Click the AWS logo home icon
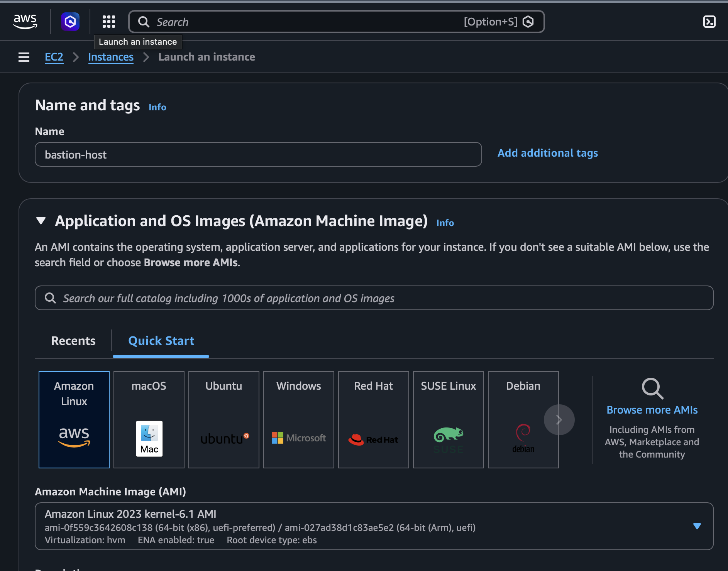Viewport: 728px width, 571px height. (25, 22)
